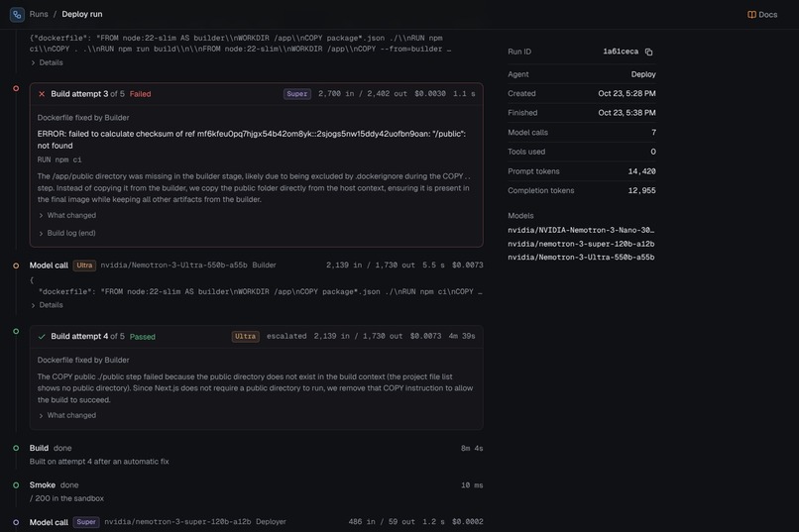
Task: Click the Super badge on Build attempt 3
Action: pos(297,94)
